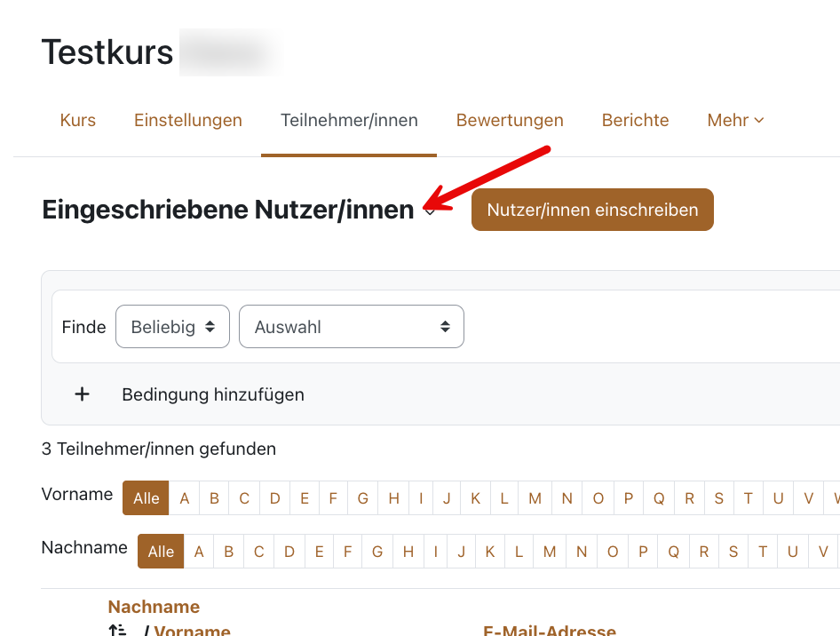This screenshot has width=840, height=636.
Task: Filter Vorname by letter I
Action: click(x=421, y=498)
